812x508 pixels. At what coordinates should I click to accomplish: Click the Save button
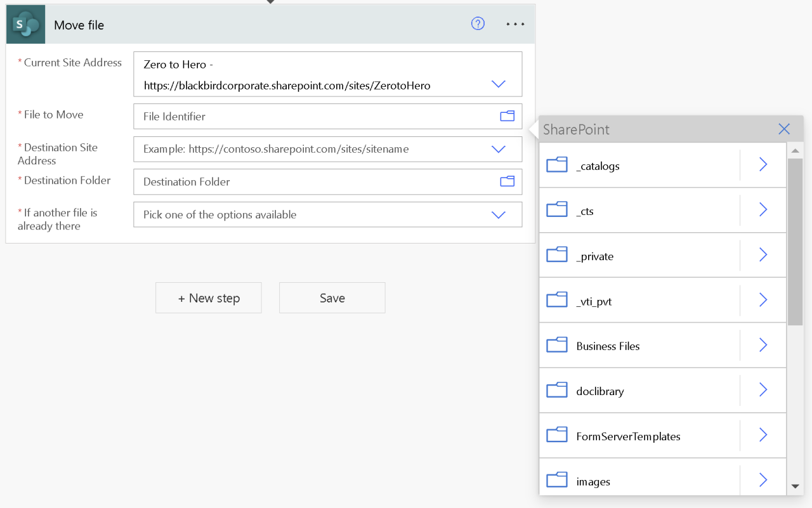coord(332,298)
